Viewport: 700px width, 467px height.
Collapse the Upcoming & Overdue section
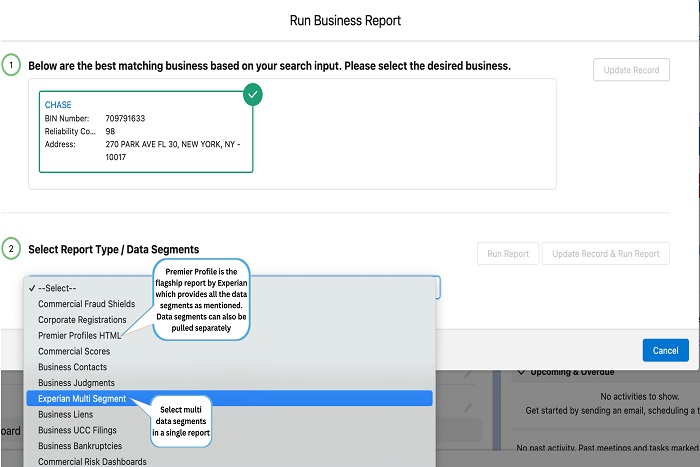(520, 373)
